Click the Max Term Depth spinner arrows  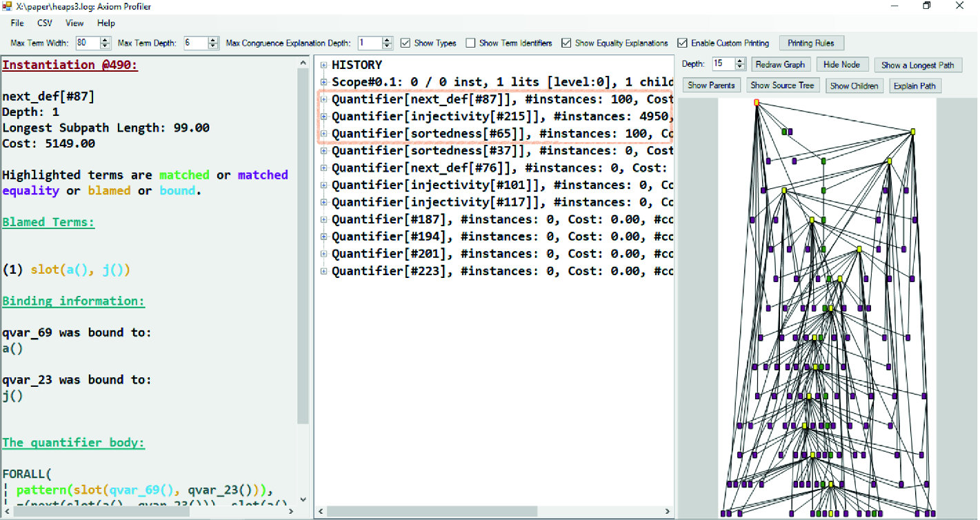point(214,43)
